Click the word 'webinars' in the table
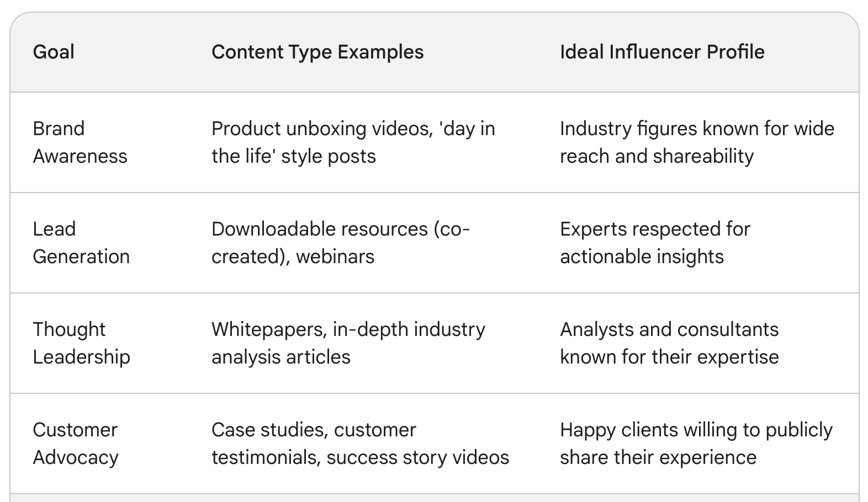The height and width of the screenshot is (502, 868). [335, 257]
